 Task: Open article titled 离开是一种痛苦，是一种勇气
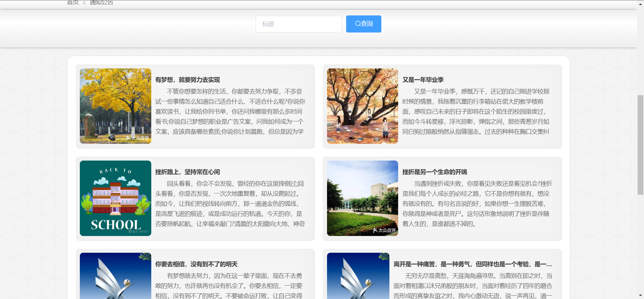click(473, 264)
